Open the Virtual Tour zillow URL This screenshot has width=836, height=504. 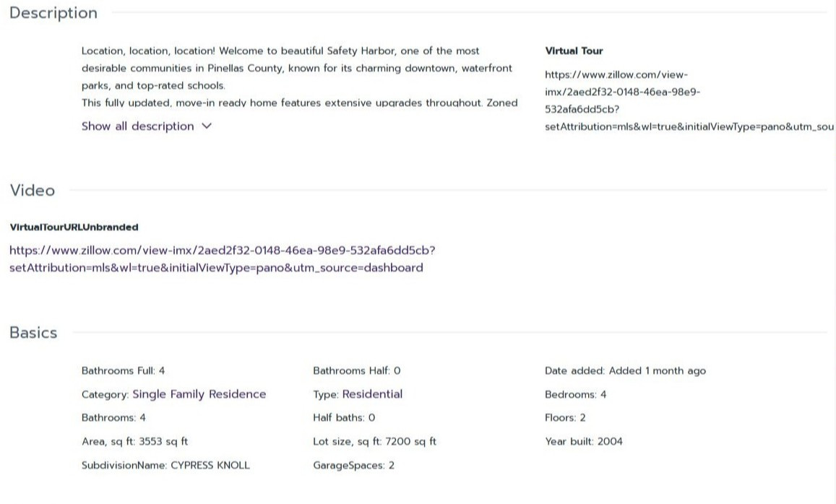click(x=689, y=100)
